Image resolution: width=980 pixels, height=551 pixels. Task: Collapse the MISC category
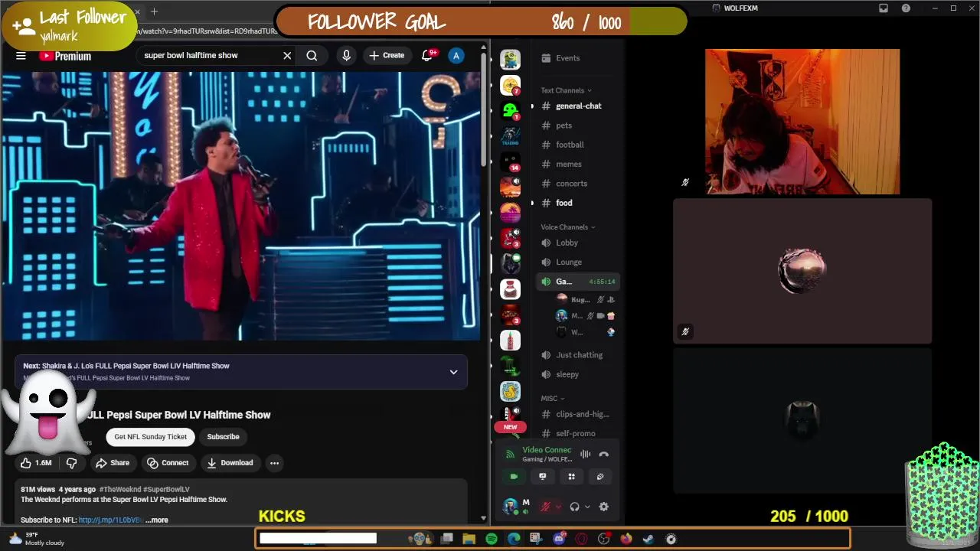click(552, 398)
